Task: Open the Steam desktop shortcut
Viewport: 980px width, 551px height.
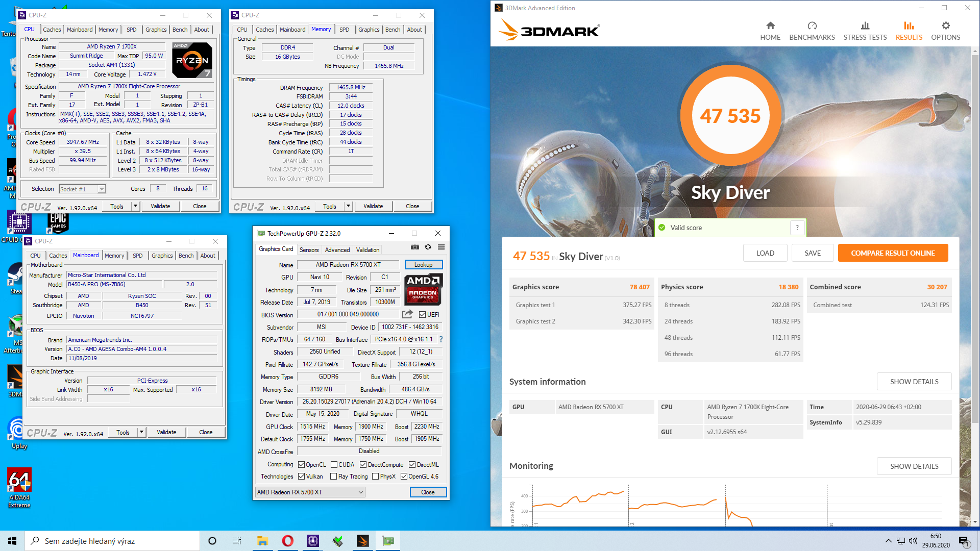Action: (16, 278)
